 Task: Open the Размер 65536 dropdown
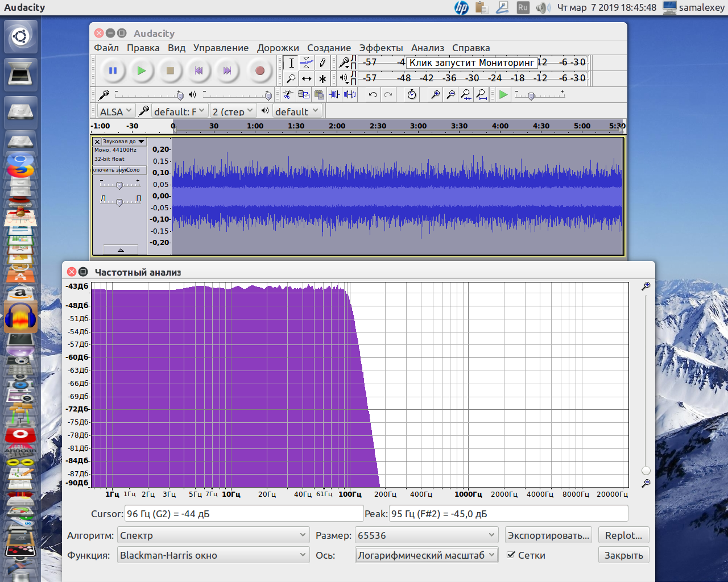(x=427, y=535)
